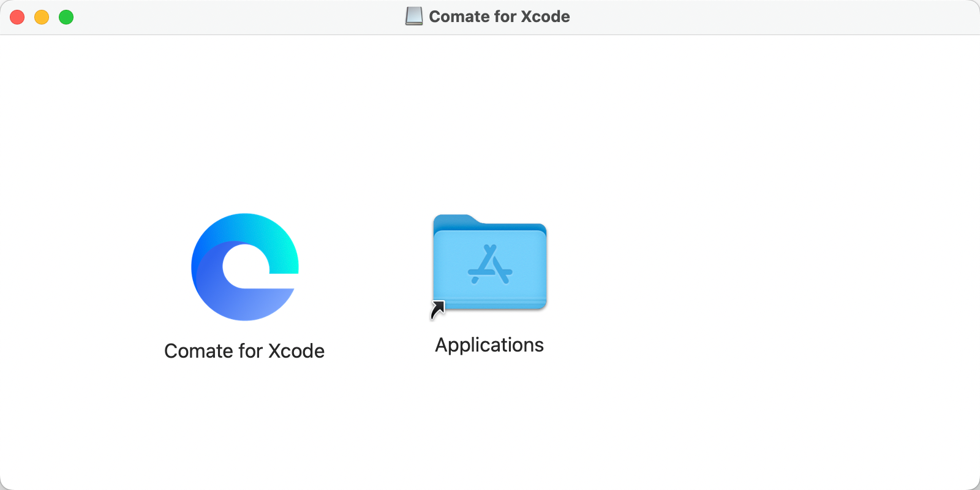Click the disk image icon in the title bar
Screen dimensions: 980x490
414,17
